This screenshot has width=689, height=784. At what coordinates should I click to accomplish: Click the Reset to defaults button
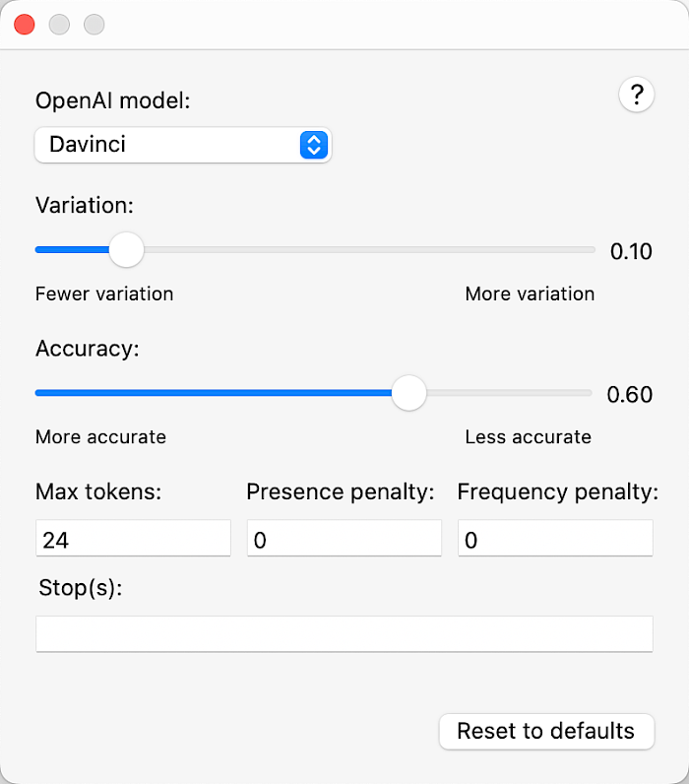pos(546,732)
